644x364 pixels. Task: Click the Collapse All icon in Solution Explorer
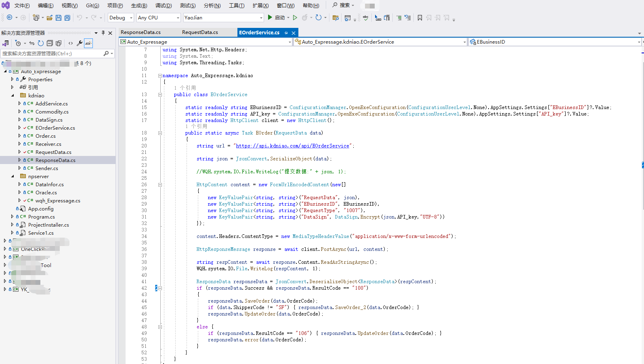(50, 43)
